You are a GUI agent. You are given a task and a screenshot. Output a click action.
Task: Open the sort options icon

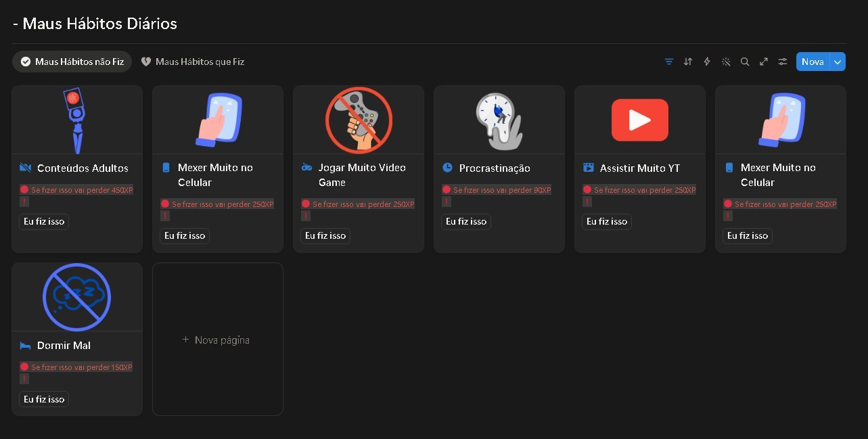point(688,62)
